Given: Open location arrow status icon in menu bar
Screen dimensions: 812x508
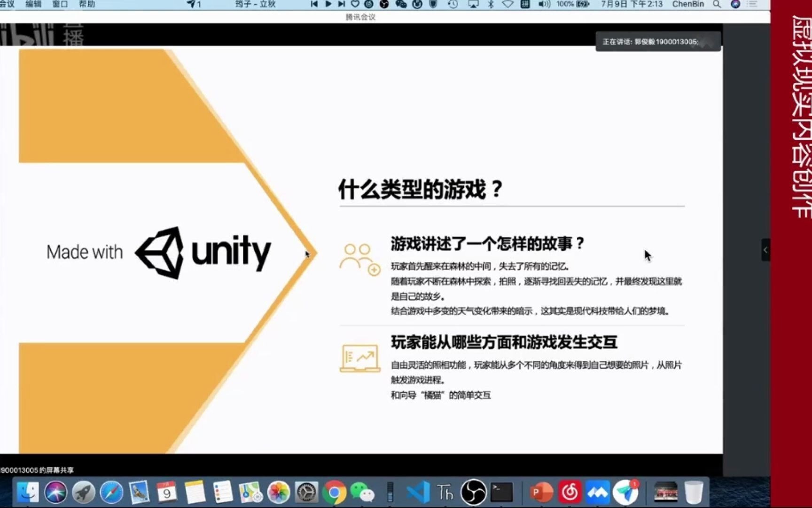Looking at the screenshot, I should [191, 4].
